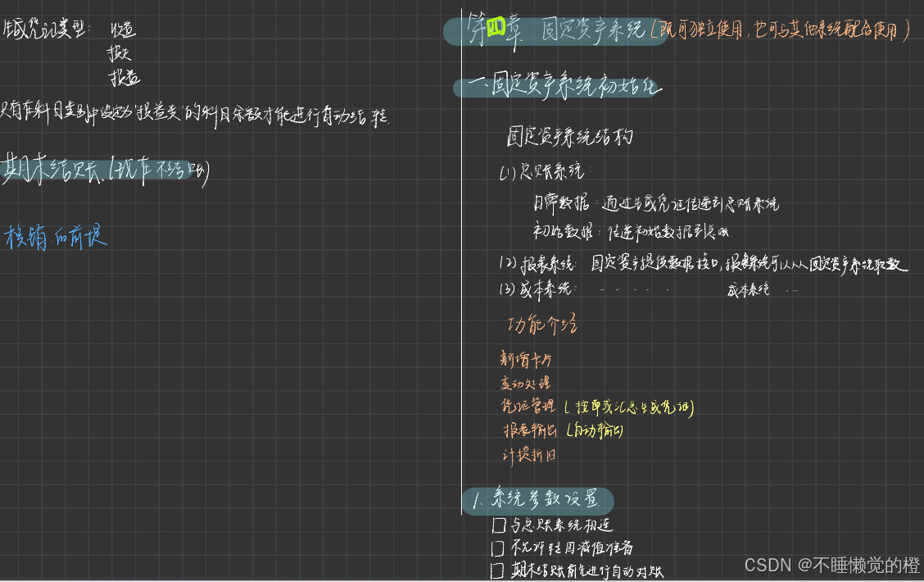The height and width of the screenshot is (582, 924).
Task: Click the orange parenthetical 既可独立使用 note
Action: tap(781, 30)
